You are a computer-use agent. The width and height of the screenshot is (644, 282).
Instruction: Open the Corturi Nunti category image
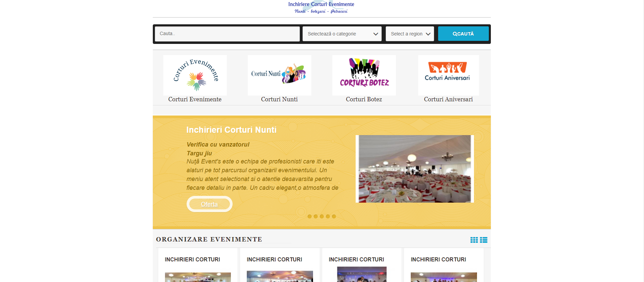pyautogui.click(x=280, y=75)
